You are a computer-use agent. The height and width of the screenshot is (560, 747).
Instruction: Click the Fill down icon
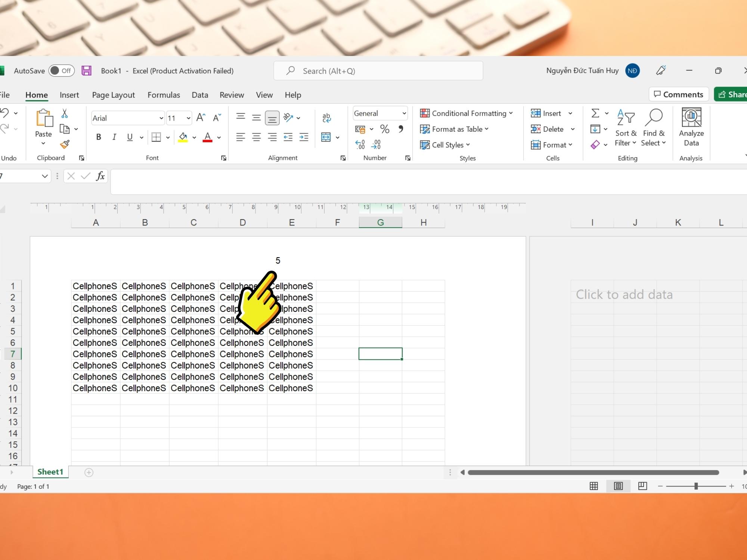[x=595, y=129]
